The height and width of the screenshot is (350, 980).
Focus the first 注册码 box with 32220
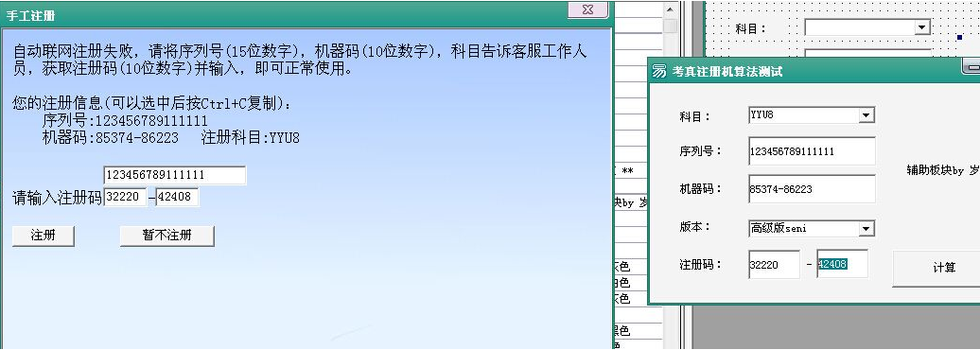coord(774,264)
